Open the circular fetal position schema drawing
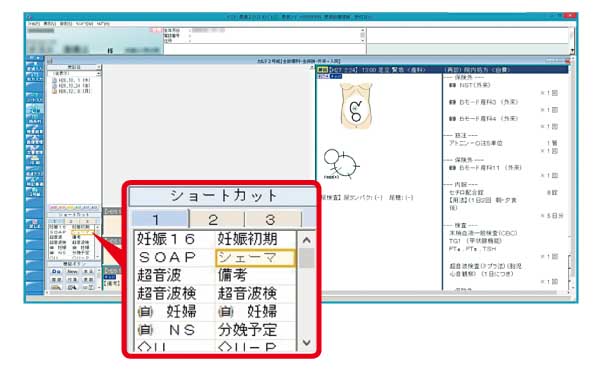This screenshot has height=370, width=600. (x=341, y=164)
